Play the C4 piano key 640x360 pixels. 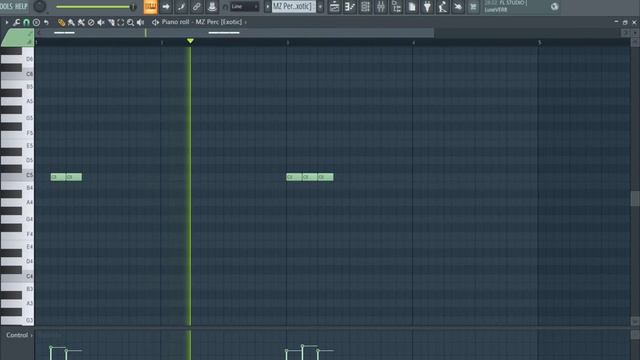coord(17,276)
